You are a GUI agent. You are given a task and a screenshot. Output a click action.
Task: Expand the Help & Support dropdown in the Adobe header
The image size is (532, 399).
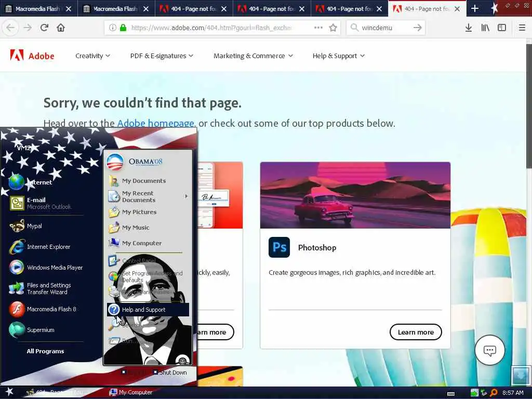tap(339, 56)
